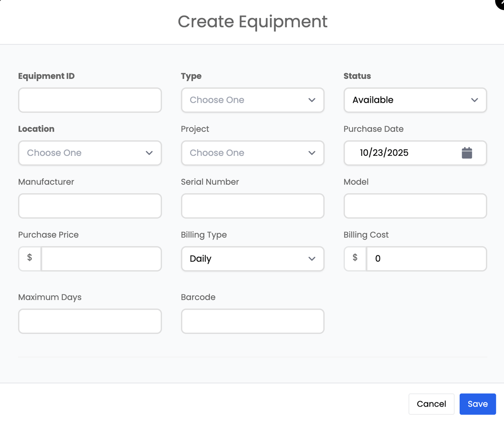Open the Billing Type dropdown showing Daily
Viewport: 504px width, 422px height.
coord(253,259)
